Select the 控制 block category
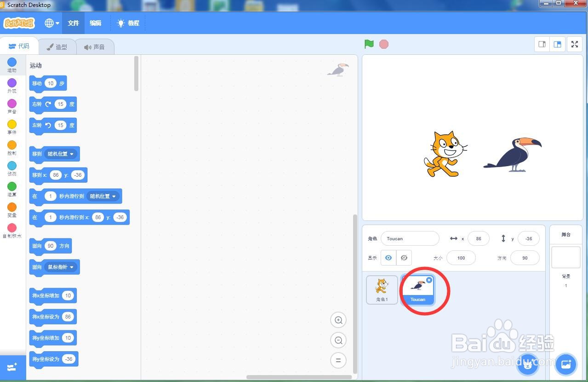 [12, 148]
